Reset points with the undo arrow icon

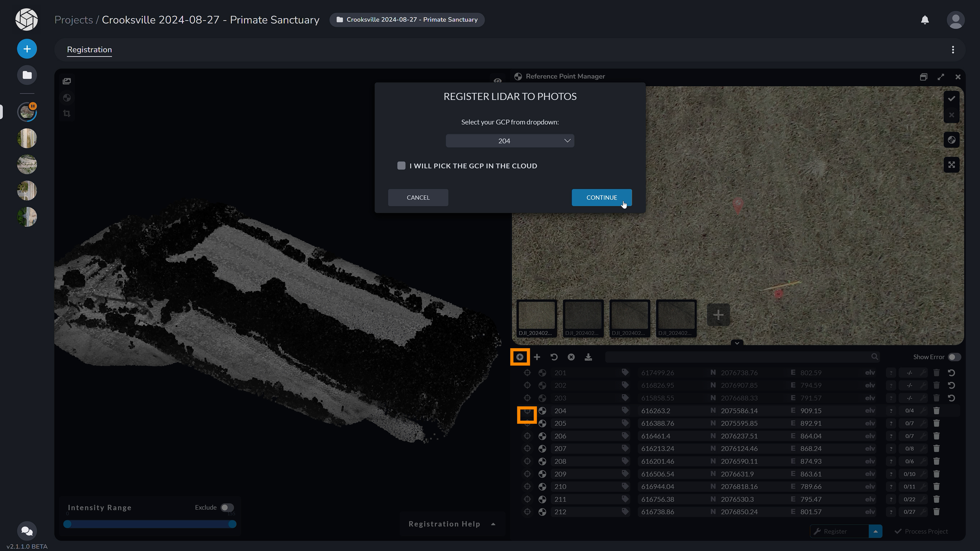(x=554, y=357)
